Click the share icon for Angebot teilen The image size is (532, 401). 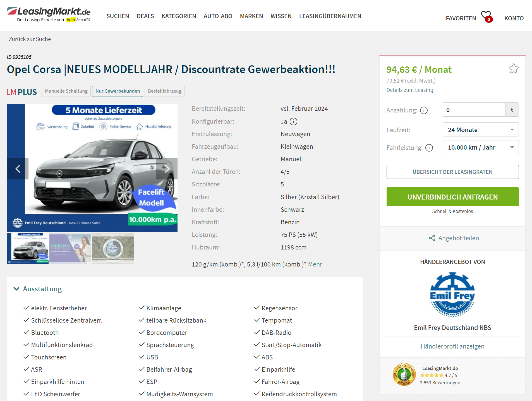click(432, 238)
